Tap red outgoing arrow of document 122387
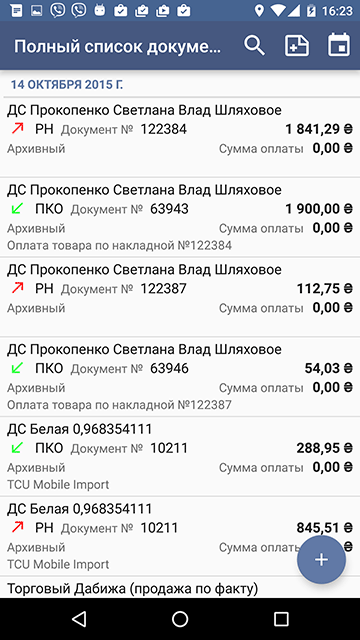Screen dimensions: 360x640 18,289
